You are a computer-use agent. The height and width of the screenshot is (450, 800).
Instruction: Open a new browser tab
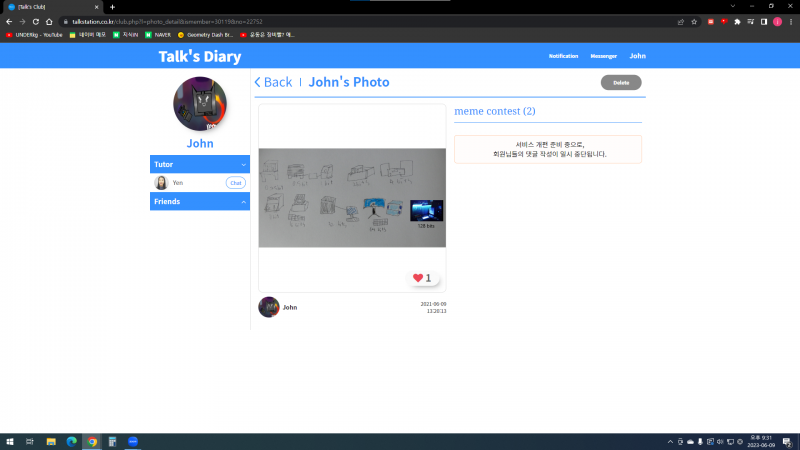coord(112,7)
